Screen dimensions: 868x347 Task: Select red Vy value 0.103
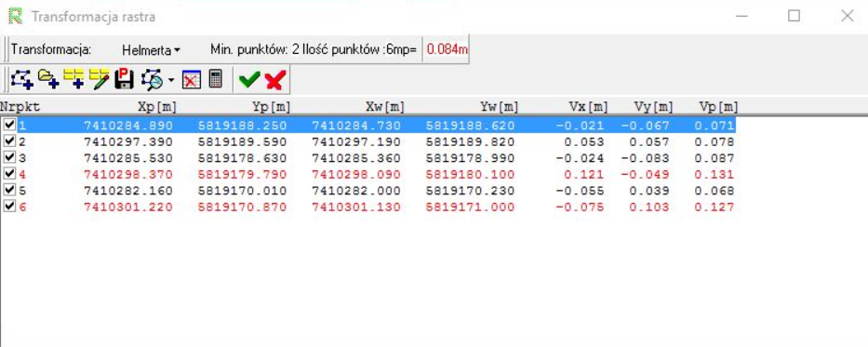pos(648,207)
